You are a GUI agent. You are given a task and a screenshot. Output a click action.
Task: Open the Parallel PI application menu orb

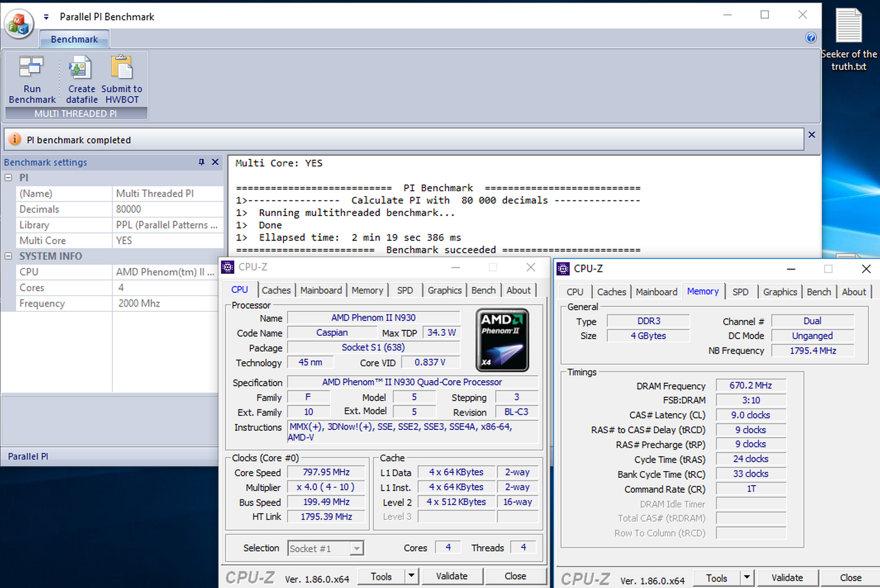(19, 23)
